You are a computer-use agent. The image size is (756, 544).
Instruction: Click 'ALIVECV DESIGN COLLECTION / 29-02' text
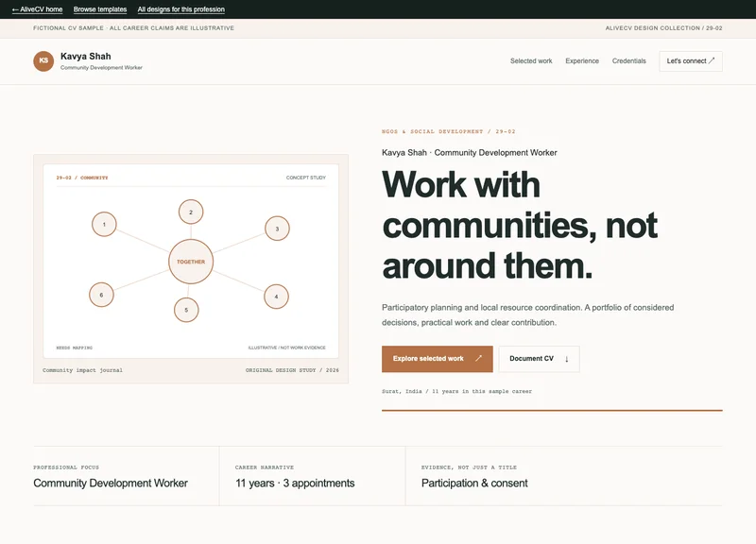[663, 28]
